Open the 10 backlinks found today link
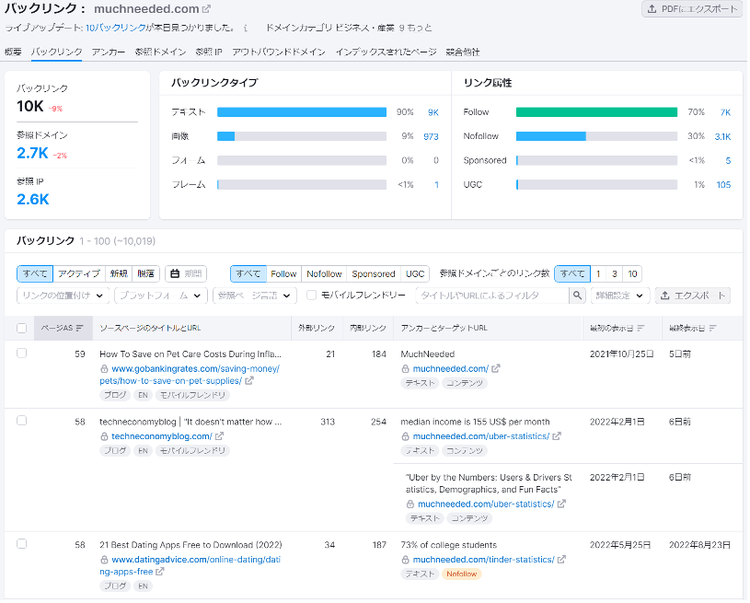This screenshot has height=603, width=750. pos(116,28)
